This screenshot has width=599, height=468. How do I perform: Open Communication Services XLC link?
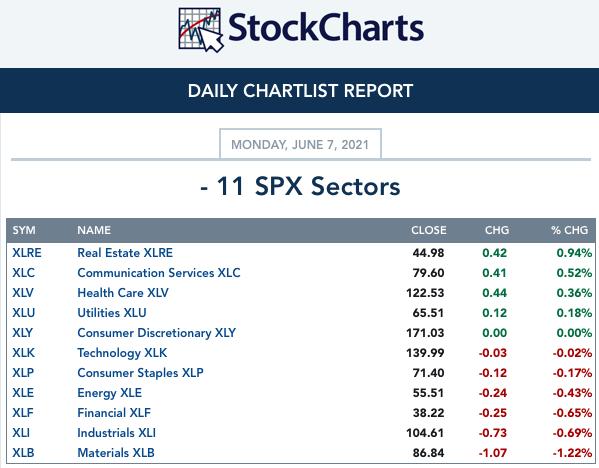tap(159, 273)
